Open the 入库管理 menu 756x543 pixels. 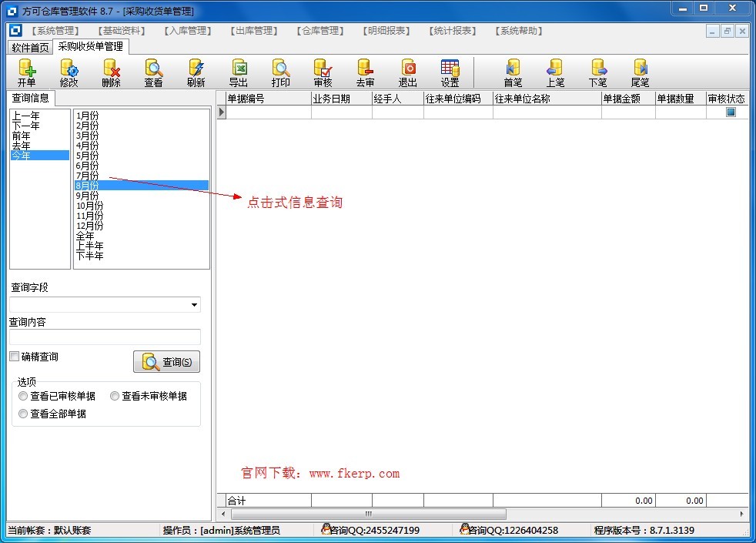(x=188, y=31)
